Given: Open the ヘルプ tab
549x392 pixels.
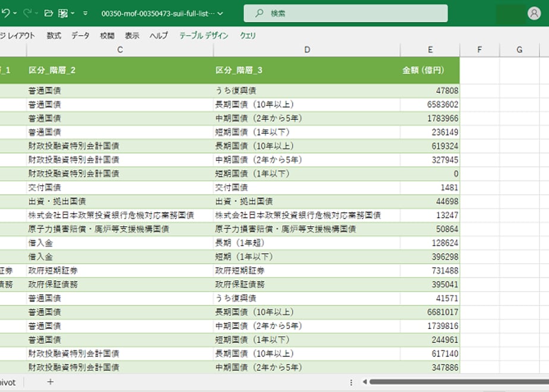Looking at the screenshot, I should click(x=159, y=36).
